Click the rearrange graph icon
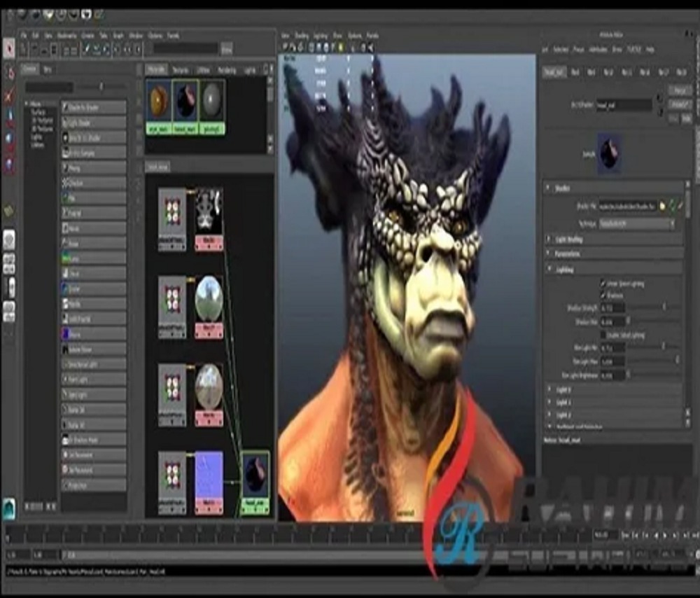The image size is (700, 598). click(x=97, y=49)
